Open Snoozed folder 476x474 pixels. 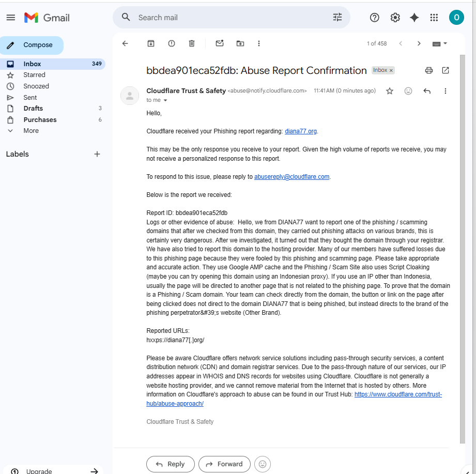coord(36,86)
